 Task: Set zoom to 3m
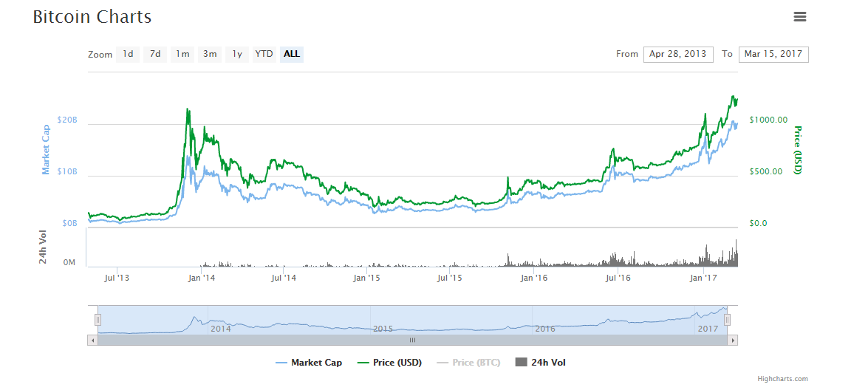(x=210, y=54)
